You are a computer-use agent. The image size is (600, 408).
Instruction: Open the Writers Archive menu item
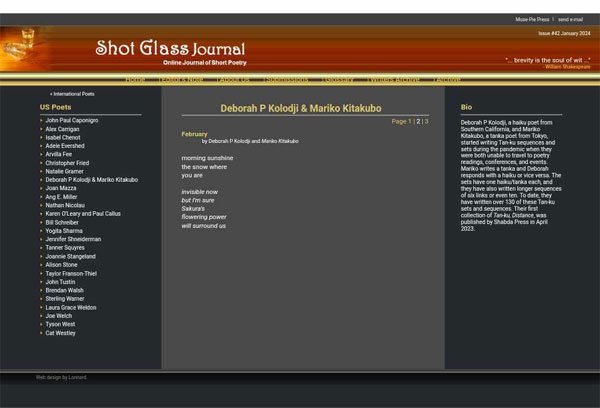point(393,80)
